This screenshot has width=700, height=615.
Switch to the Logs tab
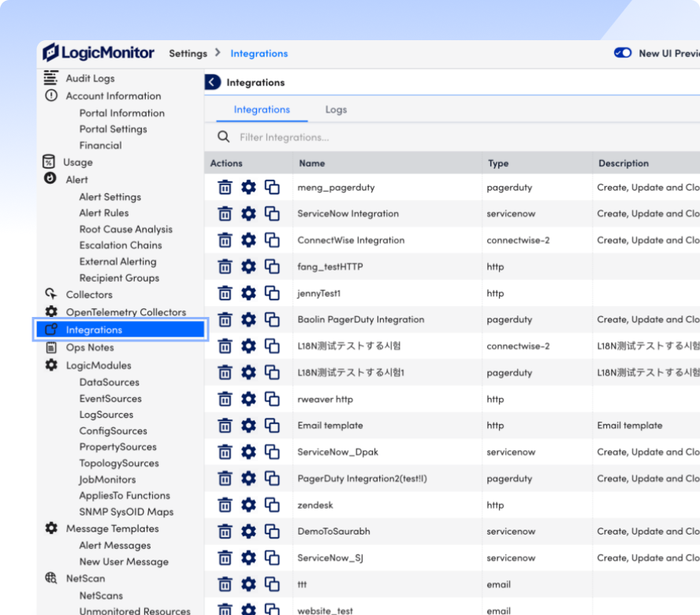pos(336,110)
